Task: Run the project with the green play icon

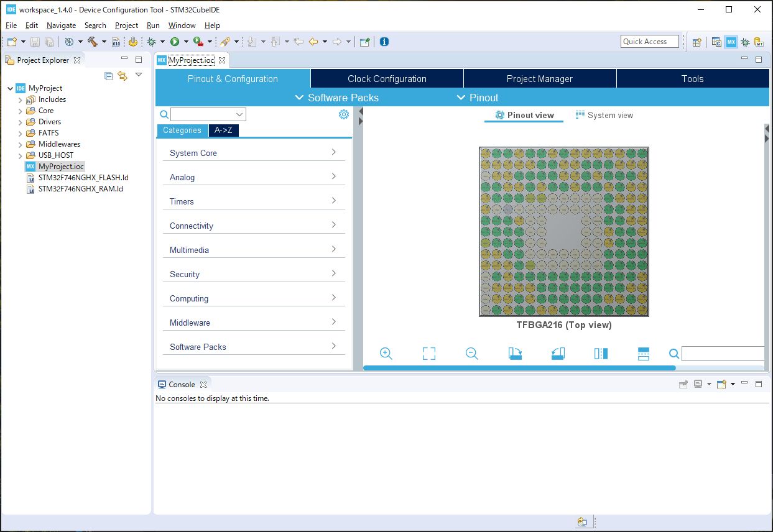Action: tap(175, 42)
